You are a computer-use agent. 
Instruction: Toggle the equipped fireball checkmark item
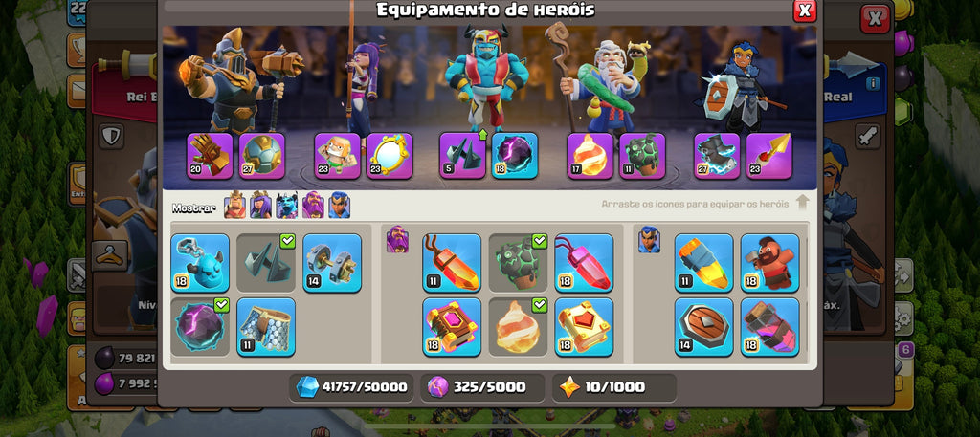518,327
